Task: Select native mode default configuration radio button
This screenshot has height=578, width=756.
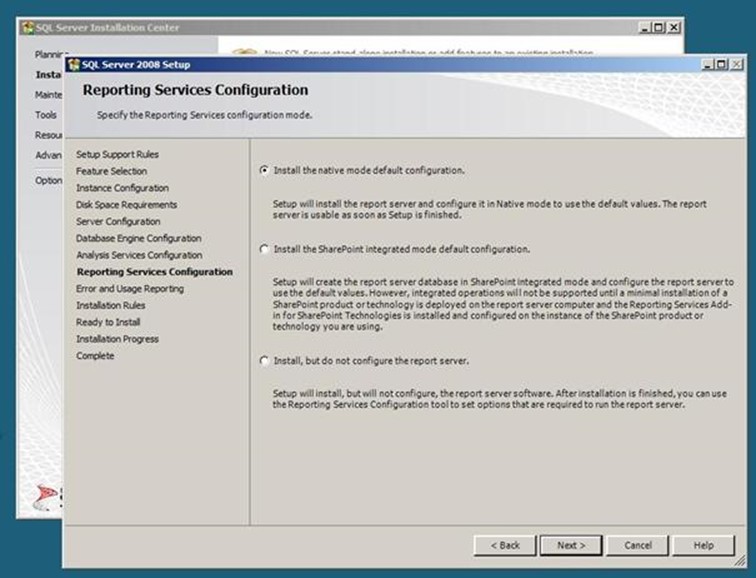Action: click(x=264, y=170)
